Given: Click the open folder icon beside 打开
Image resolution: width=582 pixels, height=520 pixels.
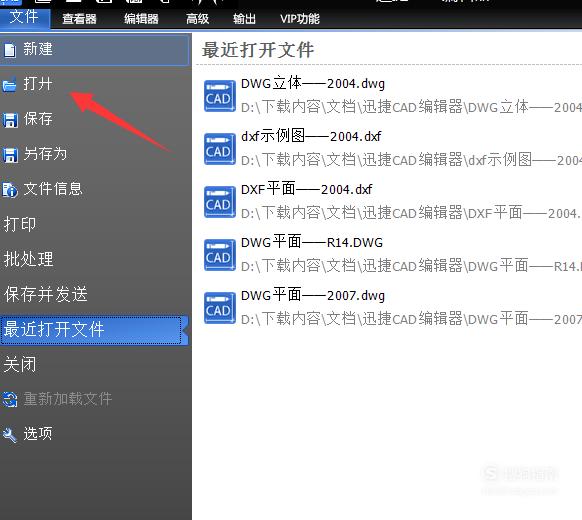Looking at the screenshot, I should 9,85.
